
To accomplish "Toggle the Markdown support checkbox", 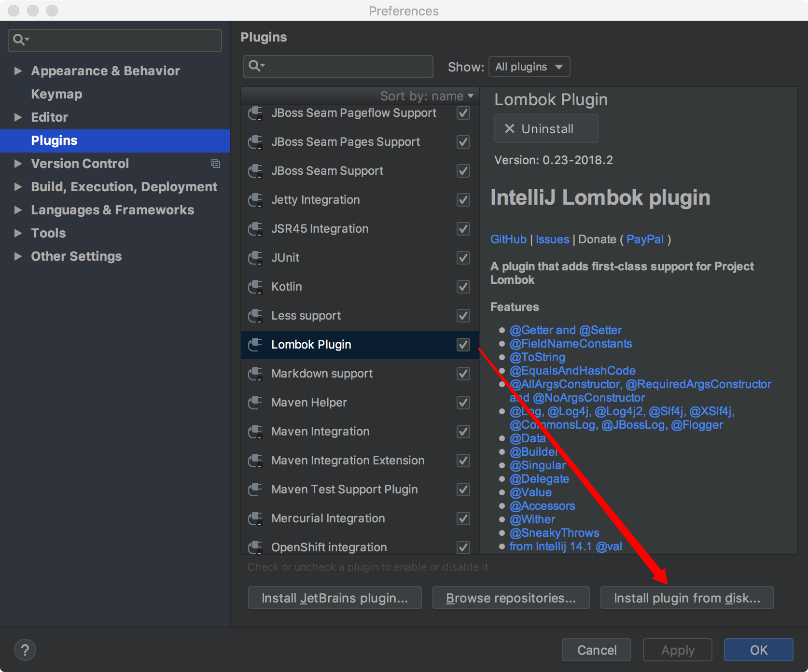I will point(463,374).
